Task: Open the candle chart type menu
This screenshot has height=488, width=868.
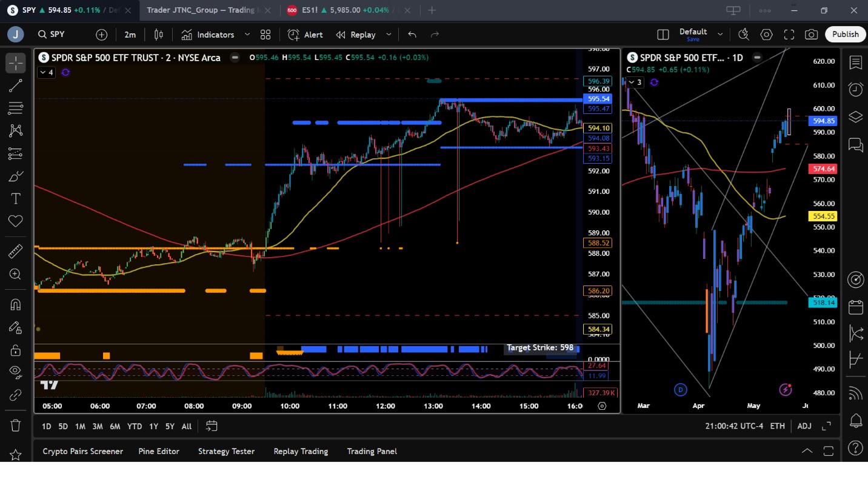Action: point(159,35)
